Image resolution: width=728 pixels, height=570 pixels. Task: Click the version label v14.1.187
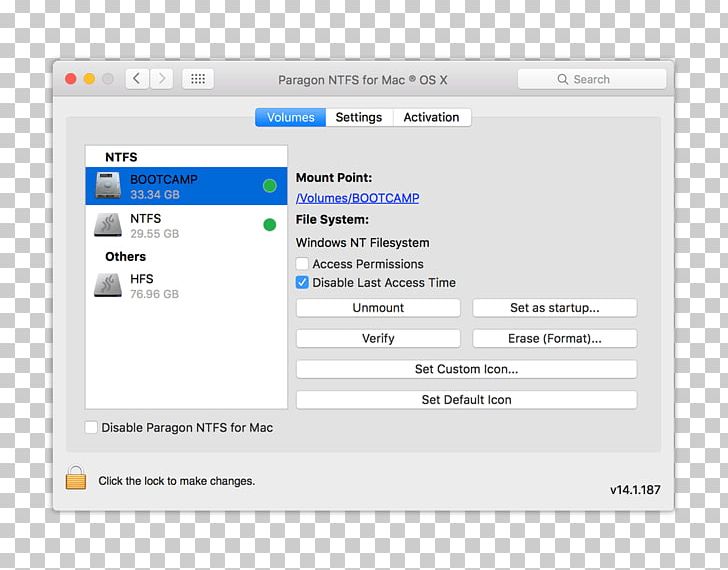point(635,490)
